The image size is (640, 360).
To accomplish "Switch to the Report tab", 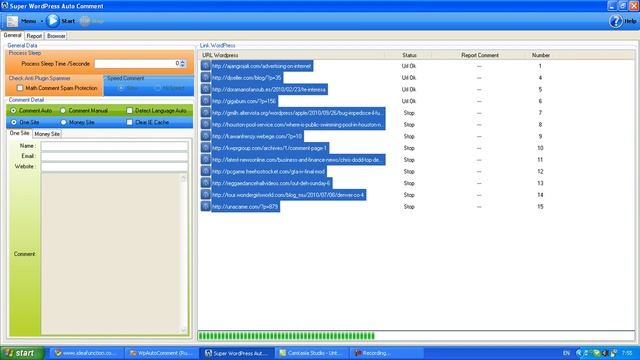I will (x=34, y=36).
